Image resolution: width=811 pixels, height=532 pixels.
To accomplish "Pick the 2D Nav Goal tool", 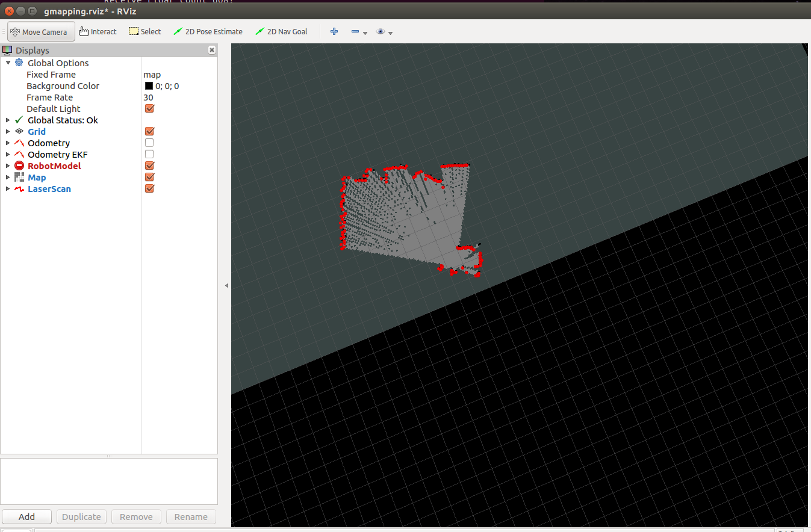I will coord(281,32).
